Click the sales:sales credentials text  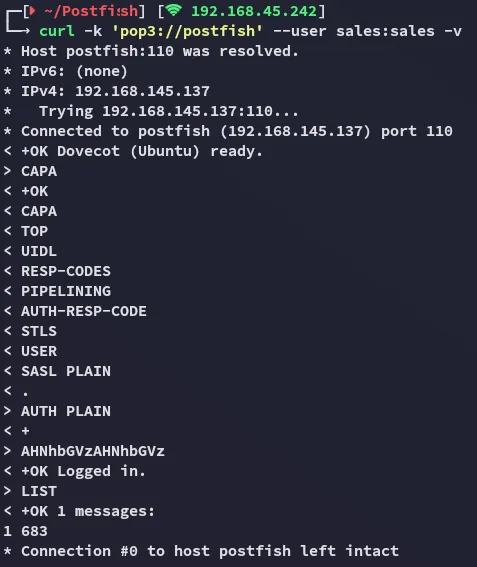pyautogui.click(x=385, y=31)
